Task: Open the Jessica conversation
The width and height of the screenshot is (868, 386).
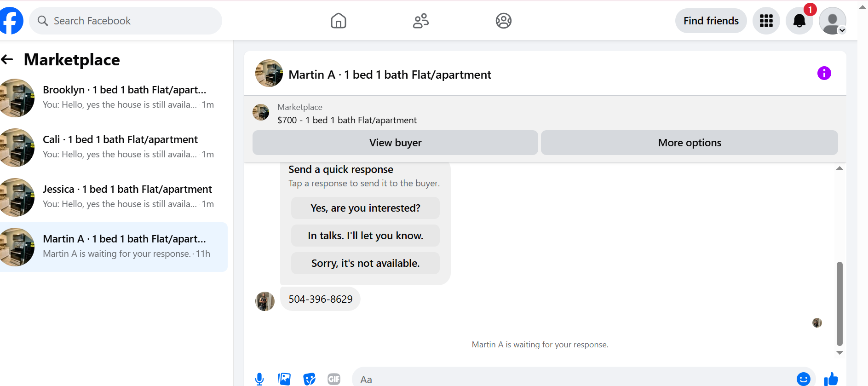Action: tap(114, 197)
